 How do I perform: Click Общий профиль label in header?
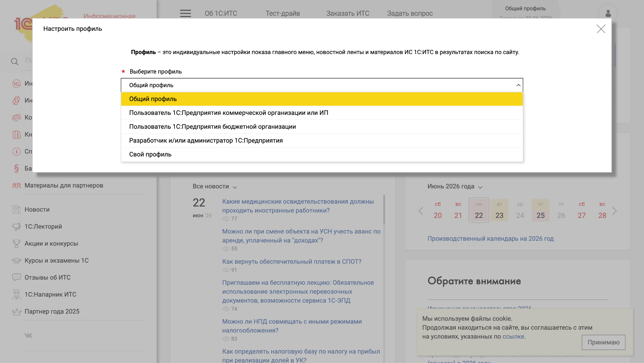(x=525, y=8)
